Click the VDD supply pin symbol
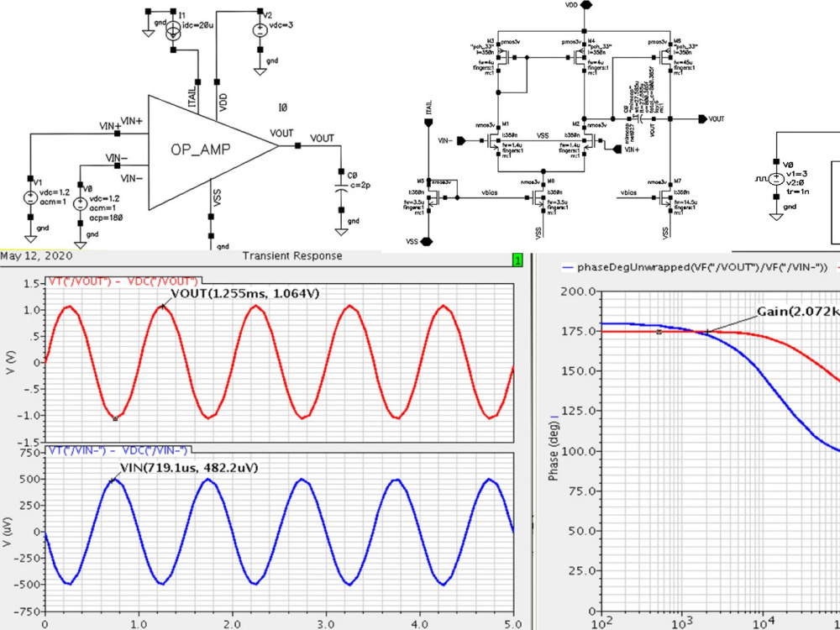Viewport: 840px width, 630px height. pyautogui.click(x=585, y=7)
